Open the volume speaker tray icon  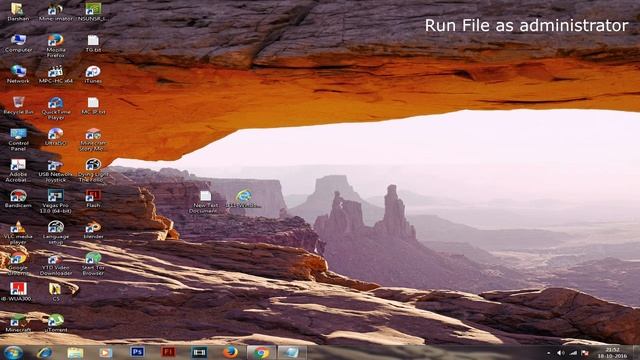click(561, 353)
